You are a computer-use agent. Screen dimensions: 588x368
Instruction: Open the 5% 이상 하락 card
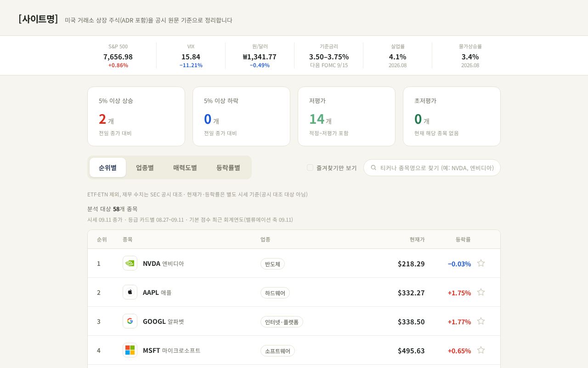241,116
